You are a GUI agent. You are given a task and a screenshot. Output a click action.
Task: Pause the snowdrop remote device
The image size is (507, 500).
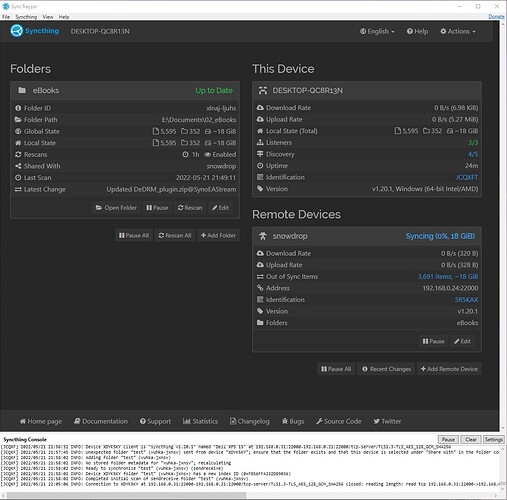(x=433, y=341)
